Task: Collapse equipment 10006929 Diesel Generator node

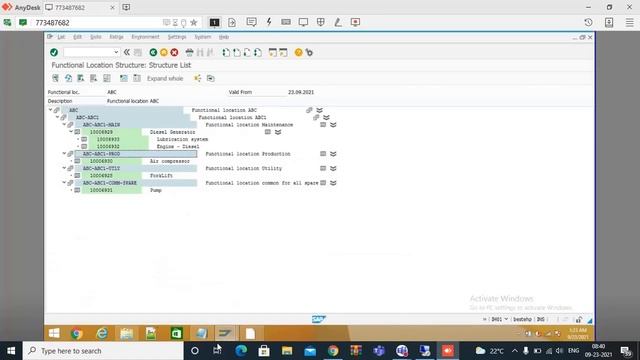Action: [x=71, y=132]
